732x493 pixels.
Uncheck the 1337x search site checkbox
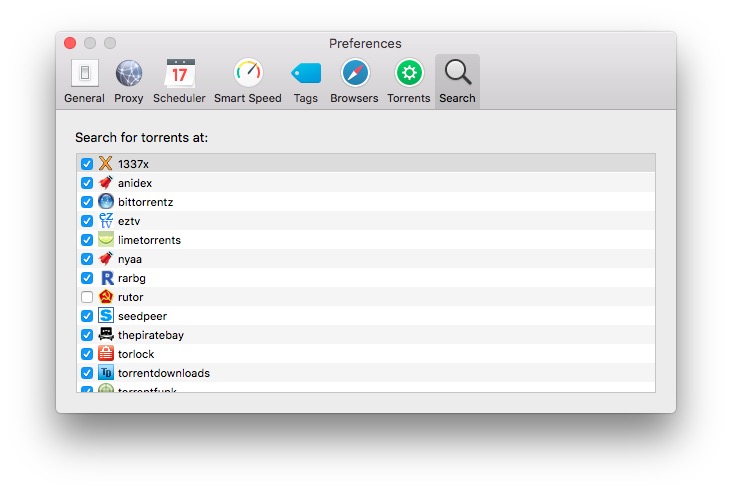[87, 164]
